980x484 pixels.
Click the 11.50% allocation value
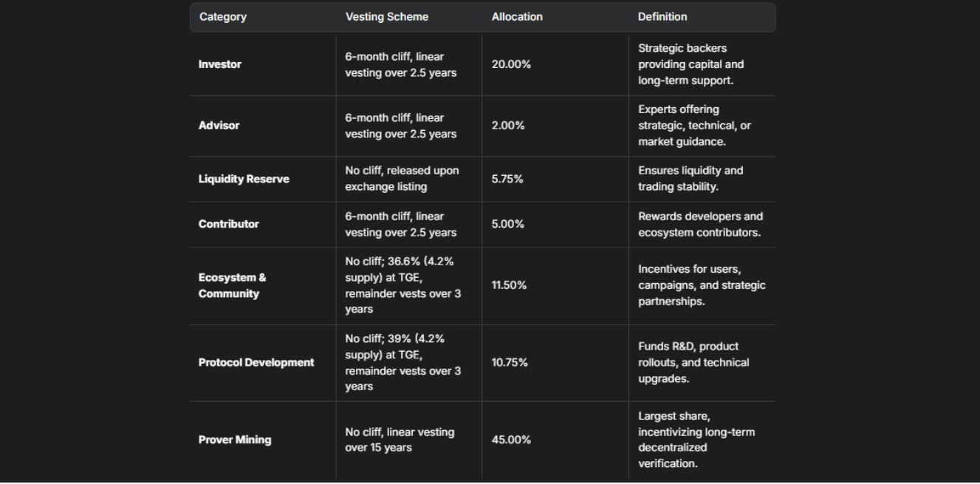coord(509,285)
